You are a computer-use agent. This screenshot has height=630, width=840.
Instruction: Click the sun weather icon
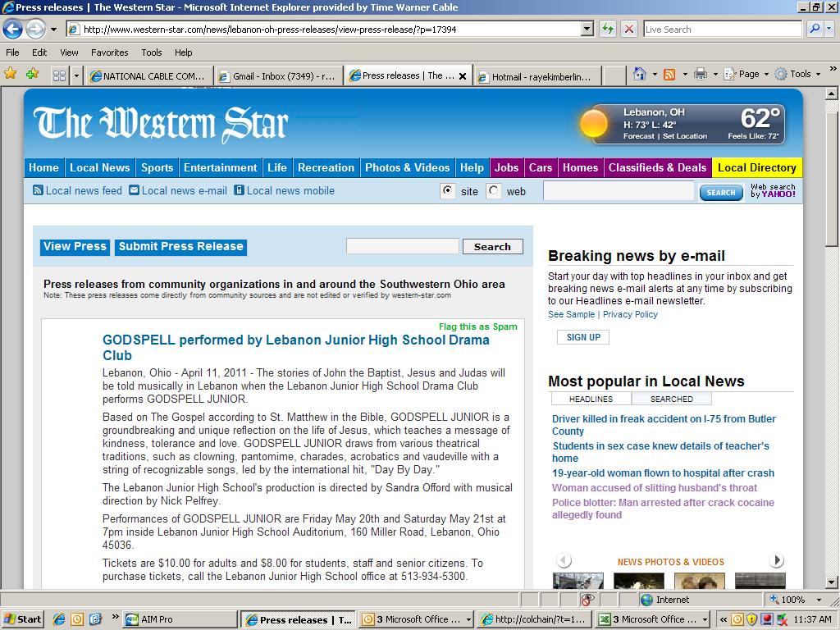click(594, 123)
